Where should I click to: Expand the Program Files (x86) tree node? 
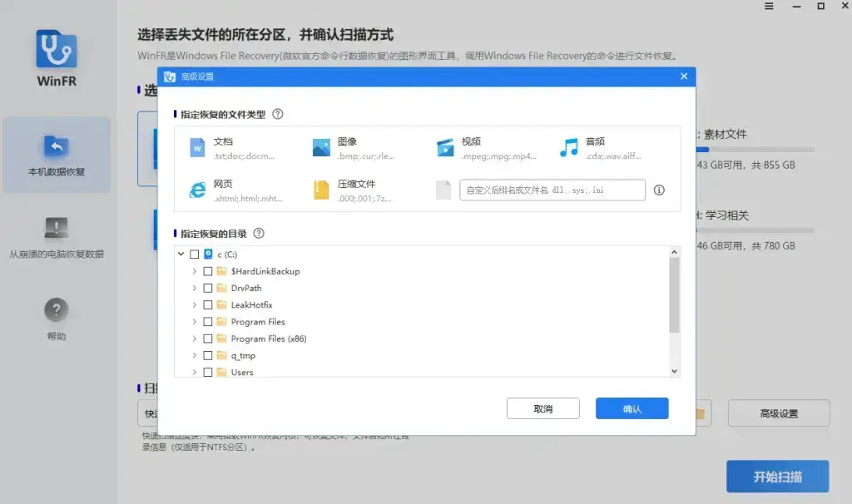pos(194,338)
